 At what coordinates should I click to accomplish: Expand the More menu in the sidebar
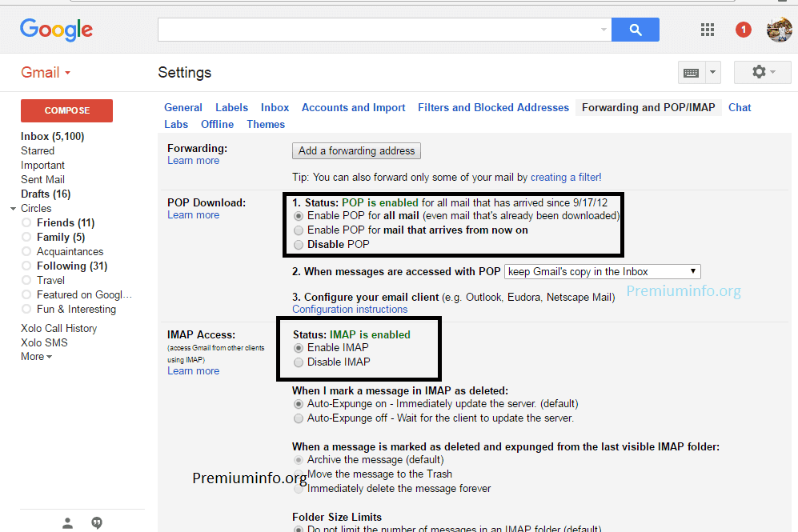34,356
